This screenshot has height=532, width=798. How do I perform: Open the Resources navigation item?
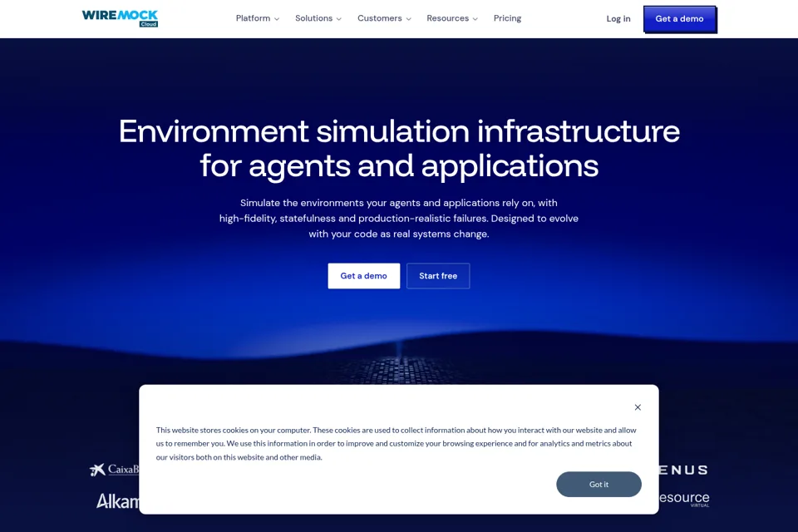pos(447,18)
